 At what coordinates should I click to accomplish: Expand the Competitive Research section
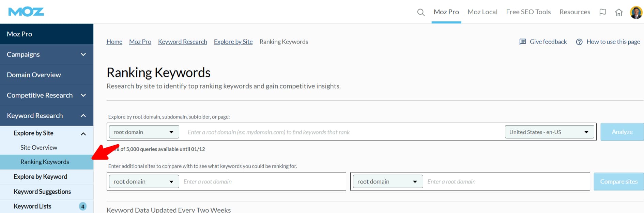(x=83, y=95)
